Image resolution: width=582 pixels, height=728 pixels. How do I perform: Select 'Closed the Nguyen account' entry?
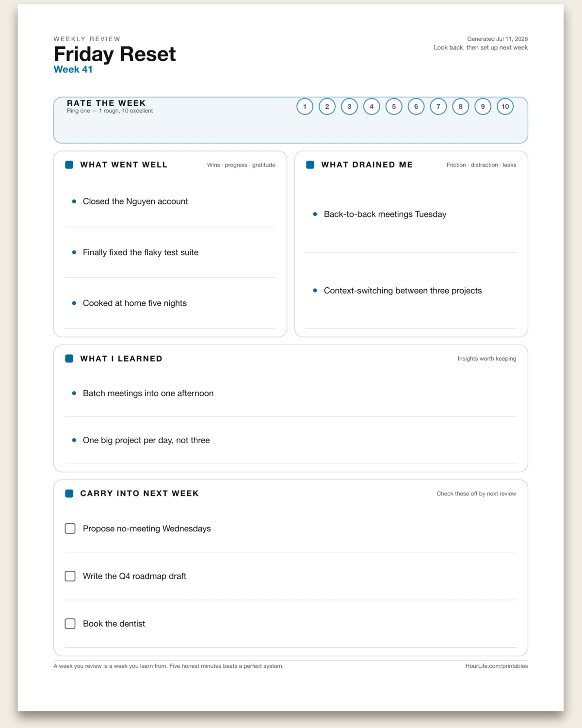click(x=135, y=201)
